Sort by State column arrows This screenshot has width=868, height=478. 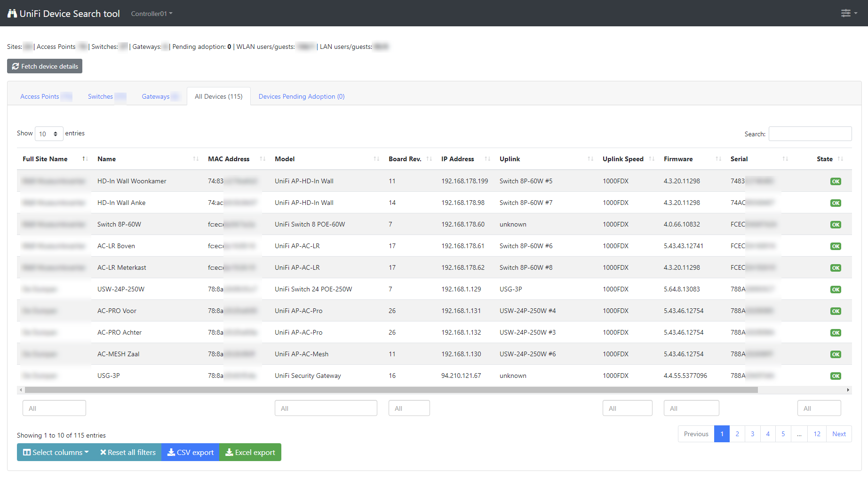(x=840, y=159)
